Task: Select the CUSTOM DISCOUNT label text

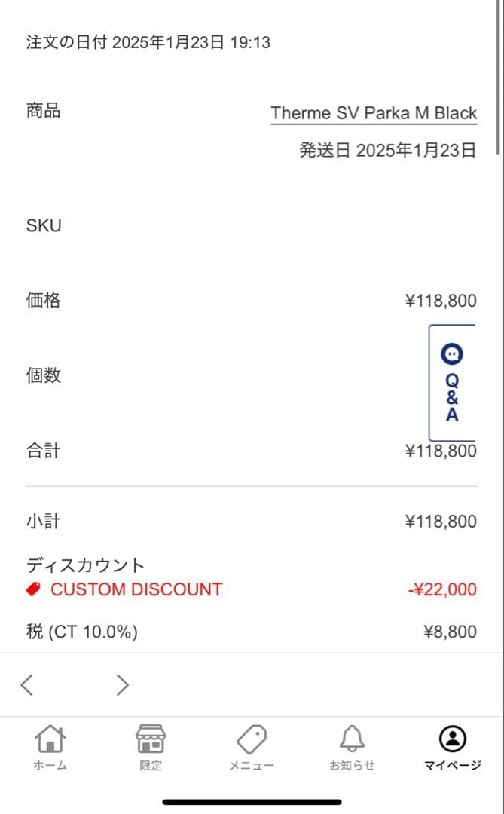Action: pyautogui.click(x=136, y=589)
